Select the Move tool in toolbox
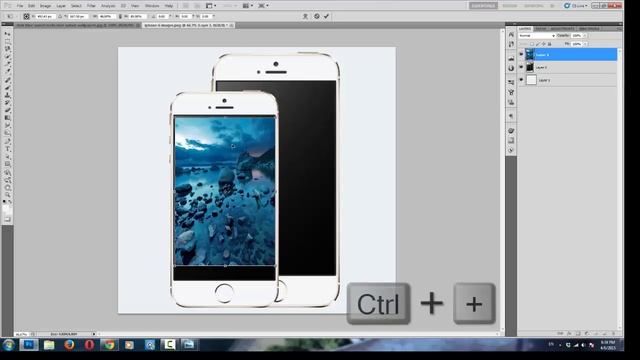This screenshot has width=640, height=360. pyautogui.click(x=7, y=33)
